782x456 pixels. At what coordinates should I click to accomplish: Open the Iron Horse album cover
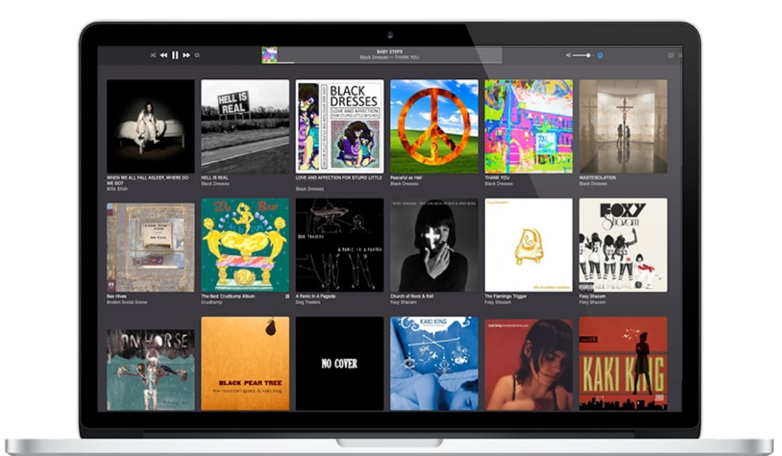pyautogui.click(x=151, y=369)
